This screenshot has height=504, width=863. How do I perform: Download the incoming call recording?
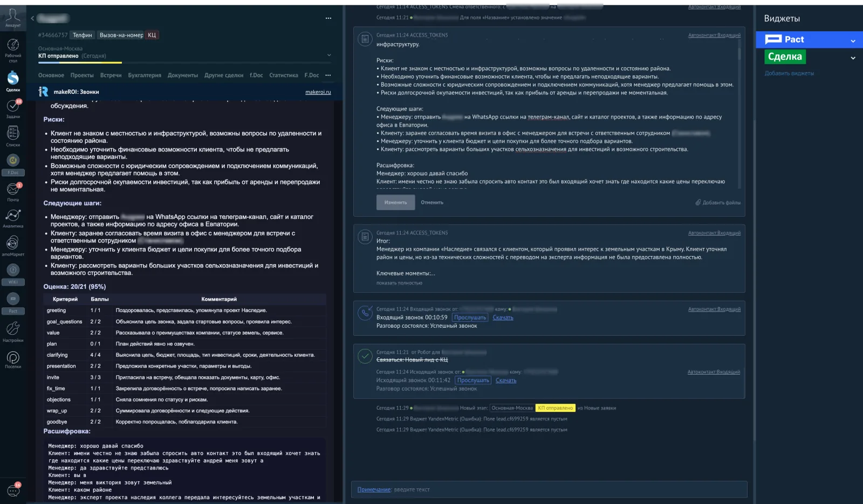pyautogui.click(x=503, y=317)
